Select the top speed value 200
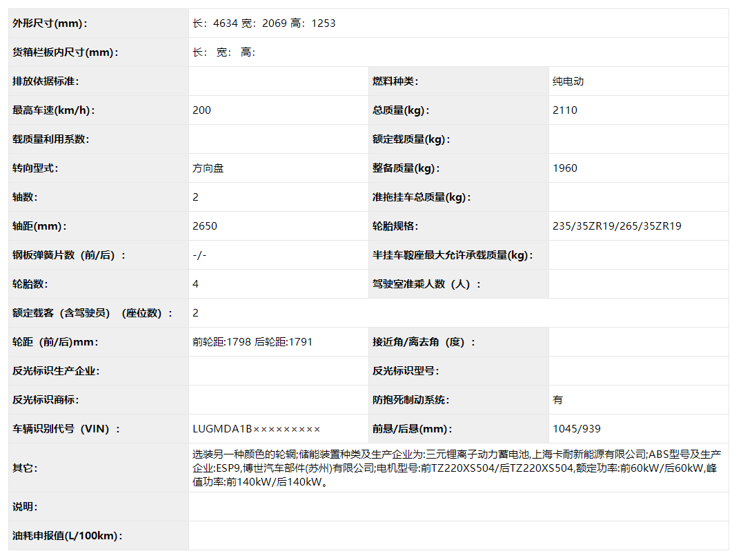This screenshot has width=743, height=560. (200, 110)
